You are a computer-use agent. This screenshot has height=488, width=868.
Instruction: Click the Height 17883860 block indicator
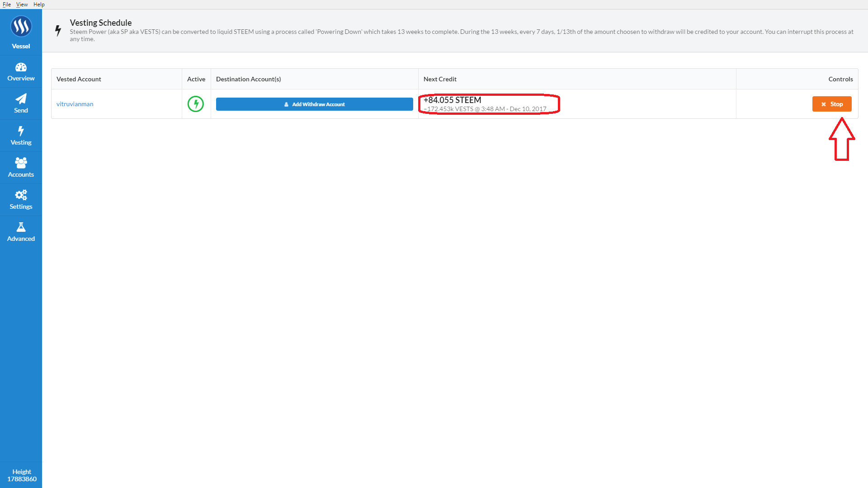[21, 475]
